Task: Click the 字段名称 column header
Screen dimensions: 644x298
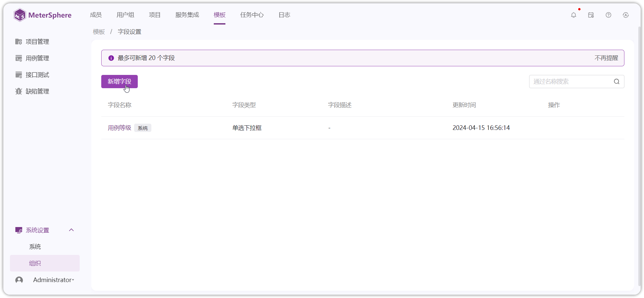Action: pyautogui.click(x=120, y=105)
